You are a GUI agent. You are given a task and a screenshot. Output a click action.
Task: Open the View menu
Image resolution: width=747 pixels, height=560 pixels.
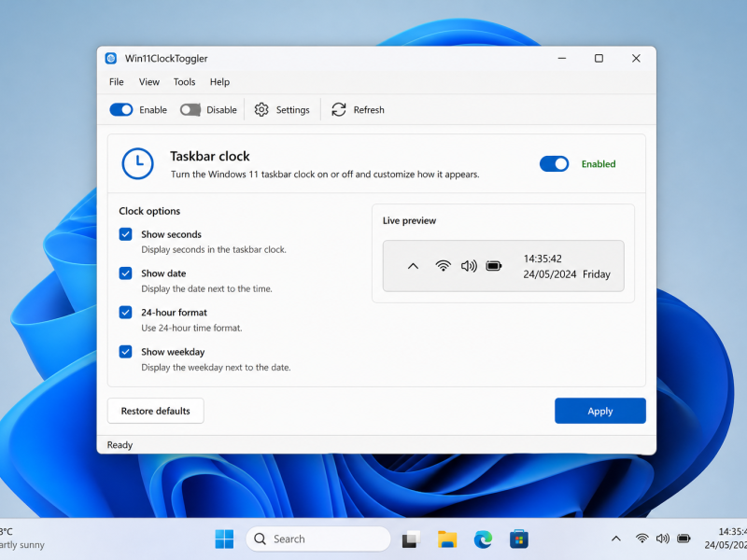[x=149, y=82]
